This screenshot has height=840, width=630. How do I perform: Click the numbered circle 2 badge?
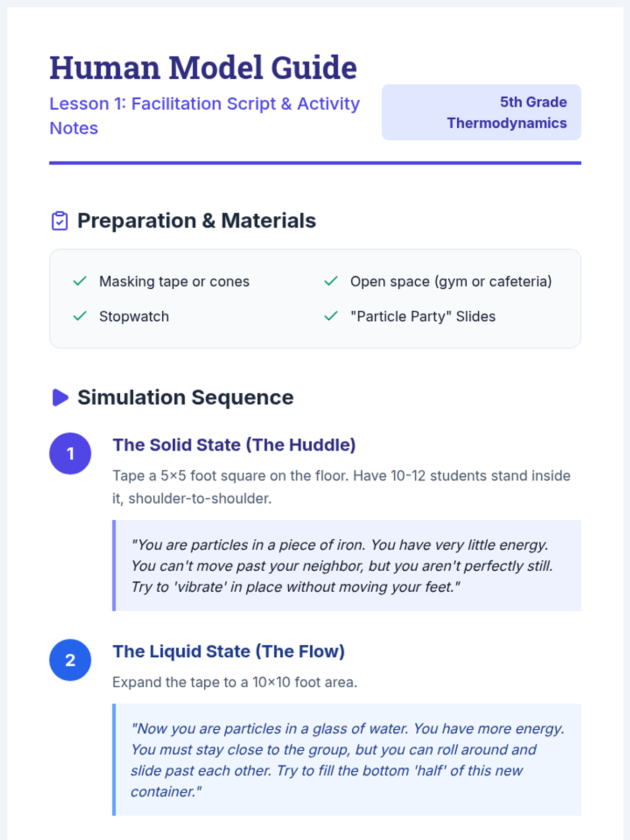pyautogui.click(x=70, y=660)
